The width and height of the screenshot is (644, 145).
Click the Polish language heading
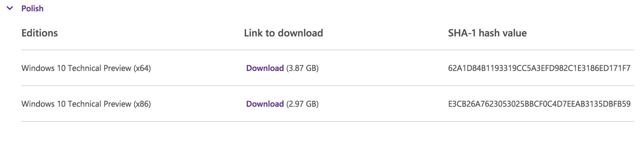point(32,8)
